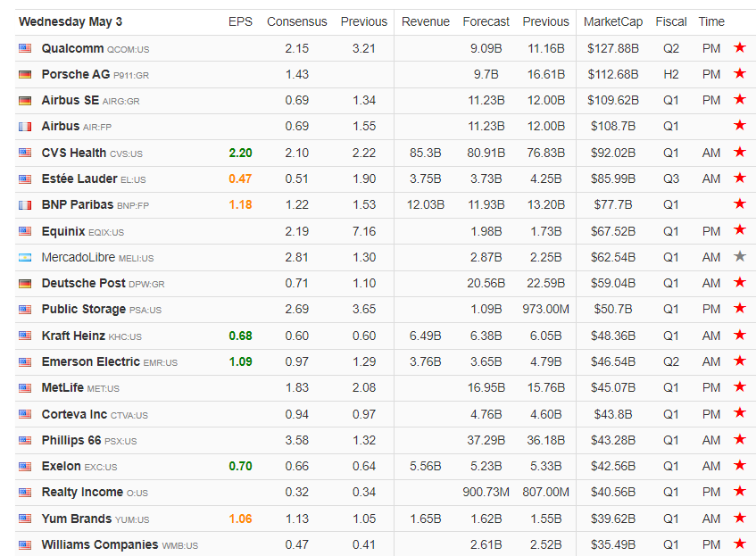Image resolution: width=756 pixels, height=556 pixels.
Task: Click the Time column header
Action: pyautogui.click(x=711, y=21)
